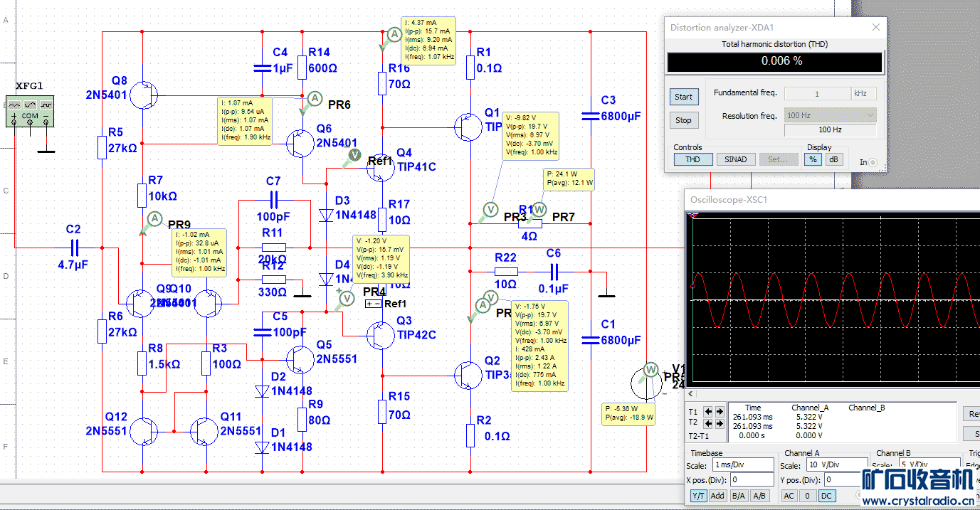980x510 pixels.
Task: Select the Q1 output transistor symbol
Action: 467,127
